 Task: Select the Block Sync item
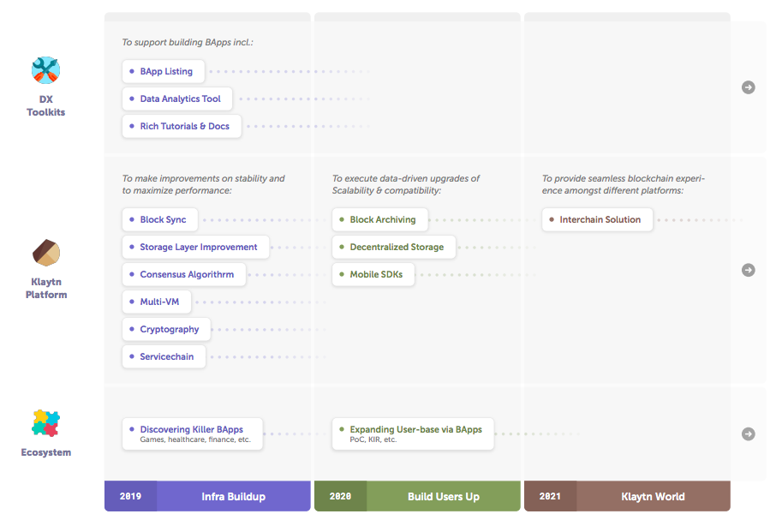pos(160,219)
